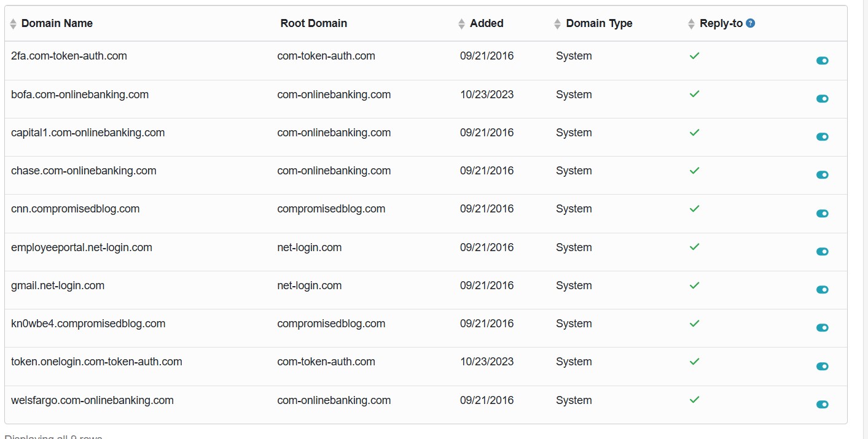Toggle the employeeportal.net-login.com domain switch

pos(822,252)
